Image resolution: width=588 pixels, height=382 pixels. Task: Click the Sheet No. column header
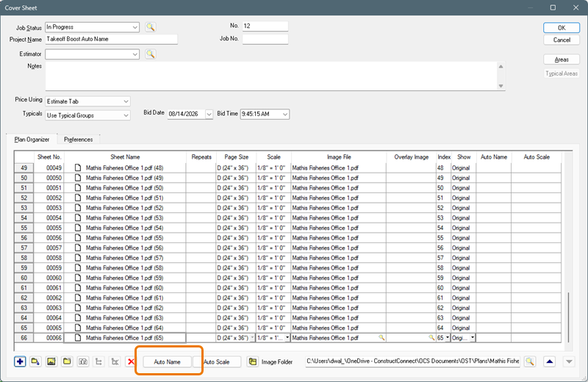pyautogui.click(x=49, y=157)
